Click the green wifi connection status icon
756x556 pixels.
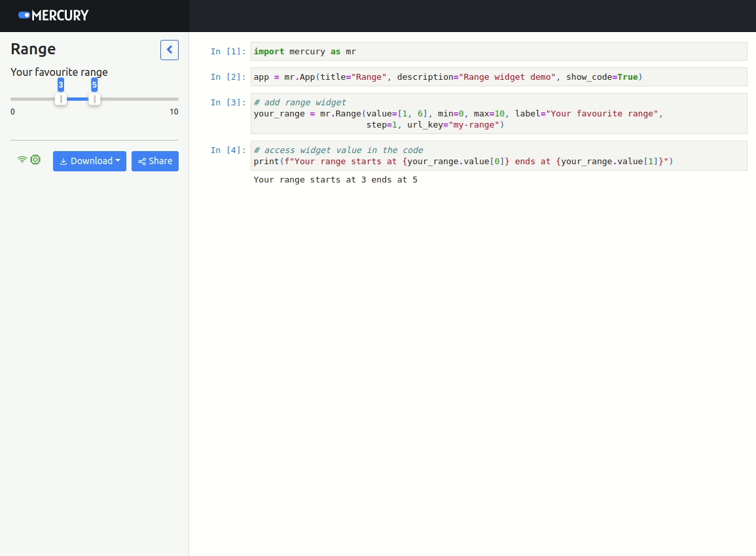[22, 160]
